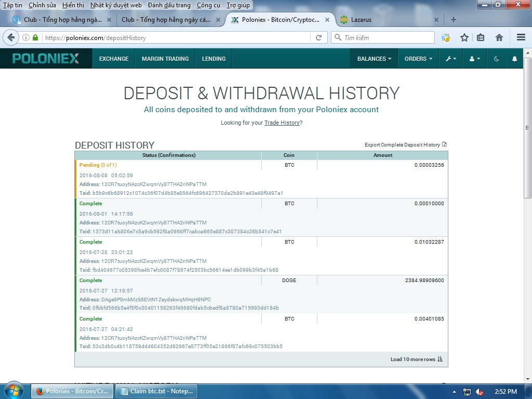
Task: Click the Coin column header
Action: (289, 155)
